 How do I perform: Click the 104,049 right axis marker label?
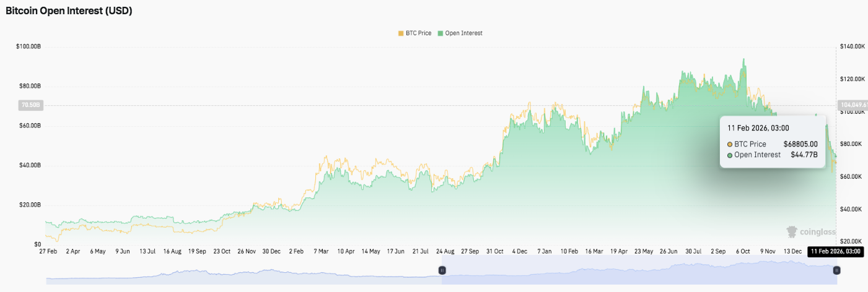point(853,105)
